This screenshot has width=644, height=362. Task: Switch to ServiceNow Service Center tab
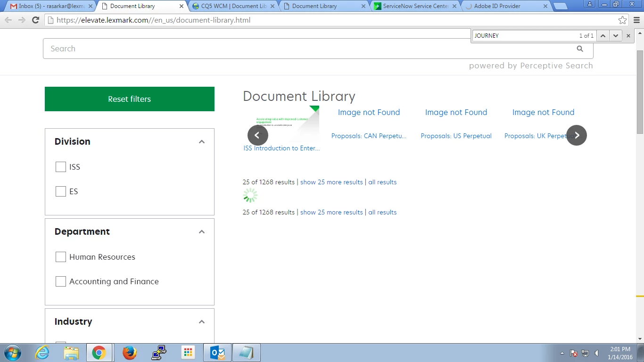[x=415, y=6]
